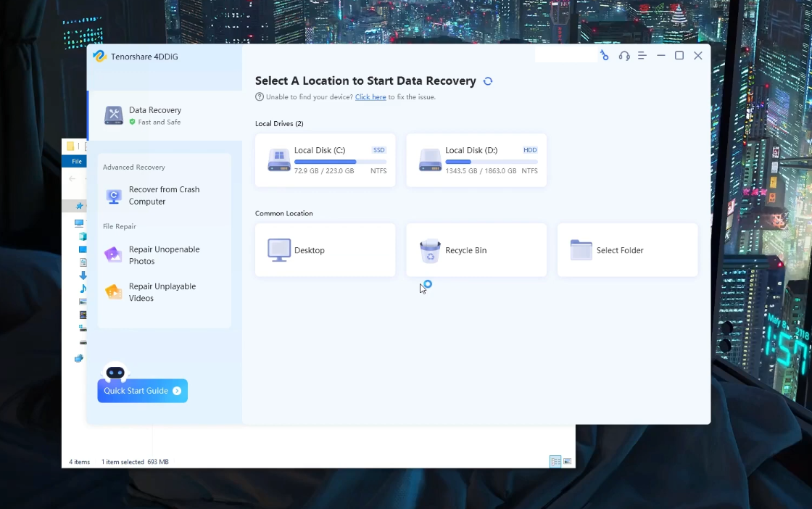Open the Pictures icon in File Explorer sidebar
Image resolution: width=812 pixels, height=509 pixels.
(x=83, y=302)
